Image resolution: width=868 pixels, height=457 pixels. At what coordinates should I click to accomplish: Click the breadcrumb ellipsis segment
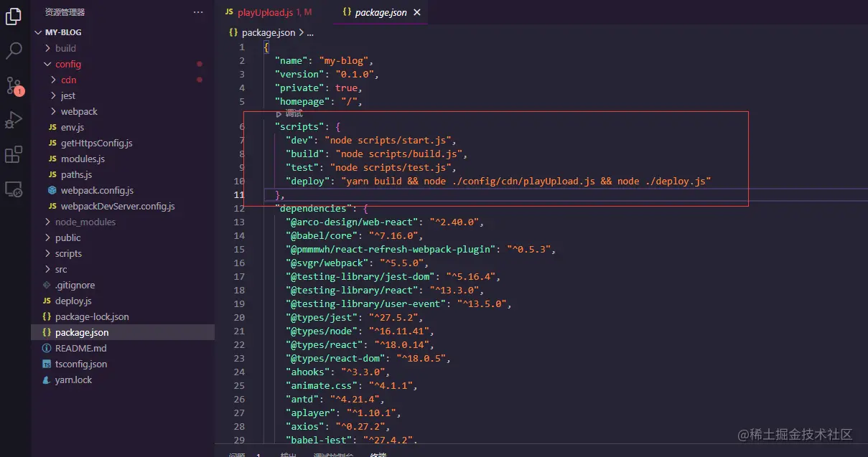[310, 32]
